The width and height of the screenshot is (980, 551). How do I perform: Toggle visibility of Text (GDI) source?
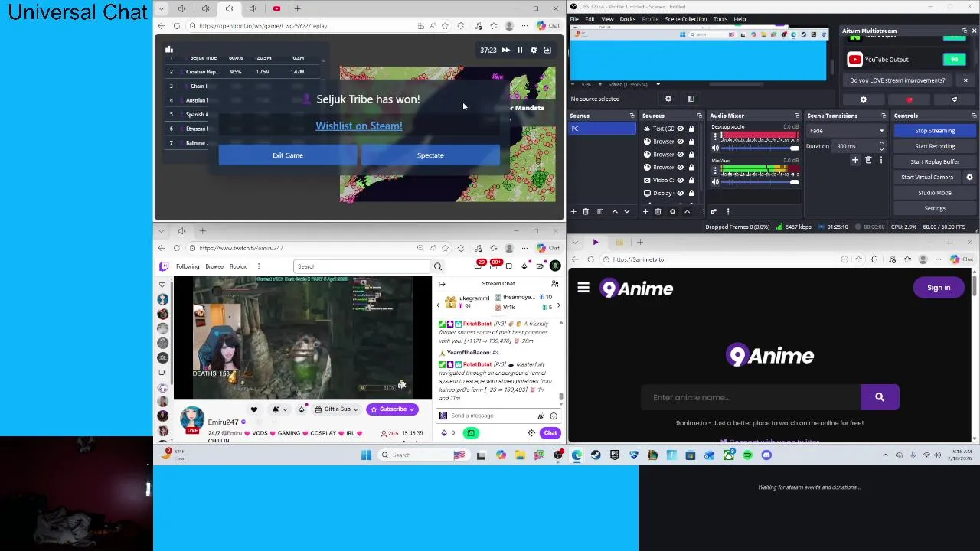pyautogui.click(x=680, y=129)
